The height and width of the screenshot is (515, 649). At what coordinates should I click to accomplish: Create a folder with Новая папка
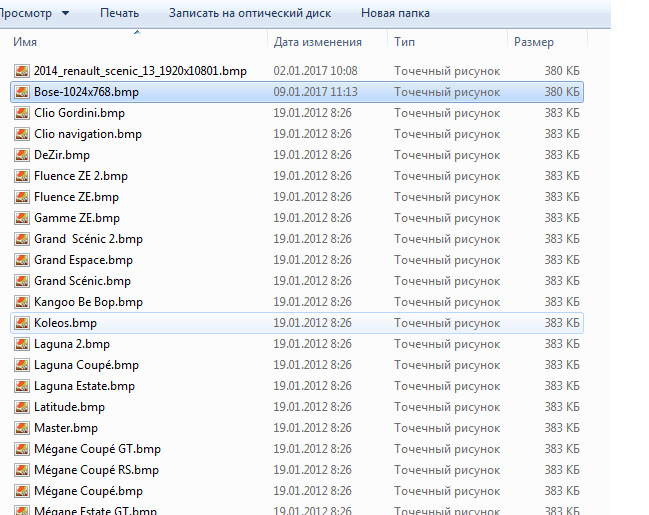pyautogui.click(x=395, y=13)
